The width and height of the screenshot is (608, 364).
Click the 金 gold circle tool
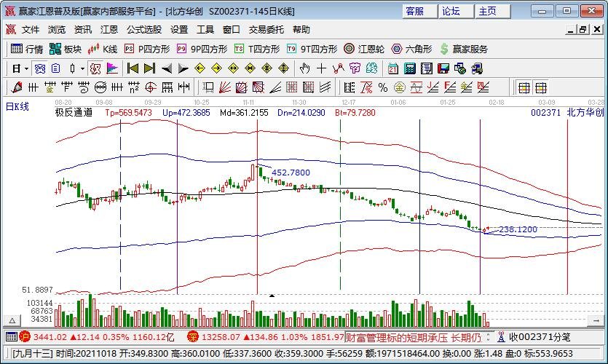point(400,87)
